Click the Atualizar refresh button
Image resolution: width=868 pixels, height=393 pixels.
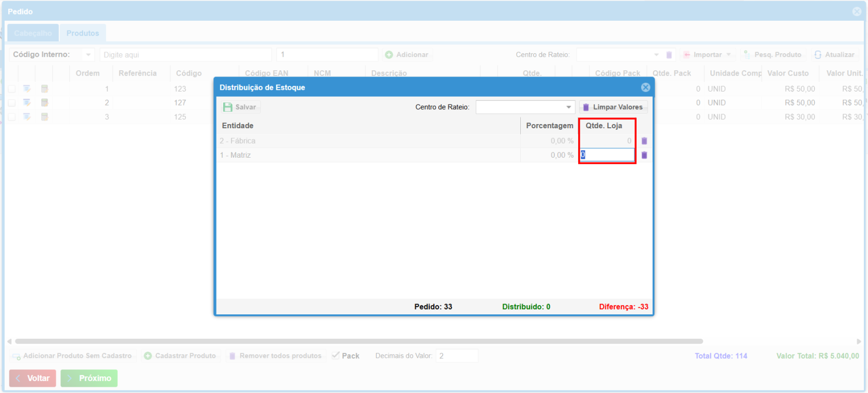pyautogui.click(x=834, y=55)
